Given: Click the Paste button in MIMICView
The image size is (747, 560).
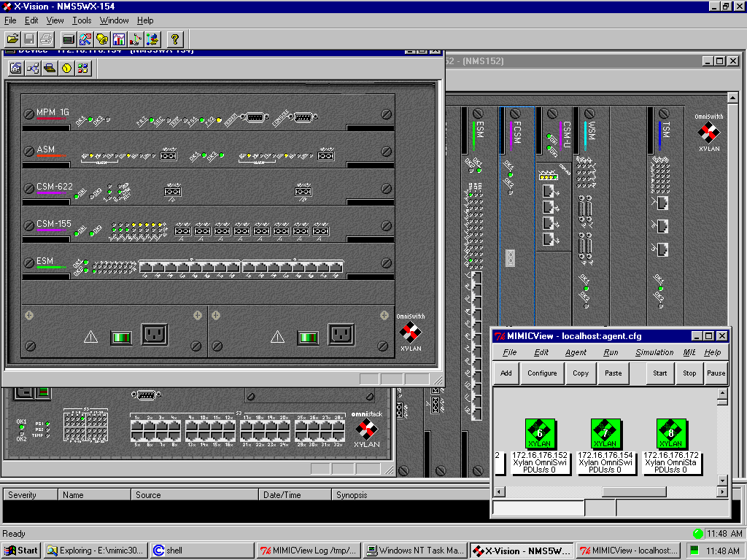Looking at the screenshot, I should click(x=613, y=373).
